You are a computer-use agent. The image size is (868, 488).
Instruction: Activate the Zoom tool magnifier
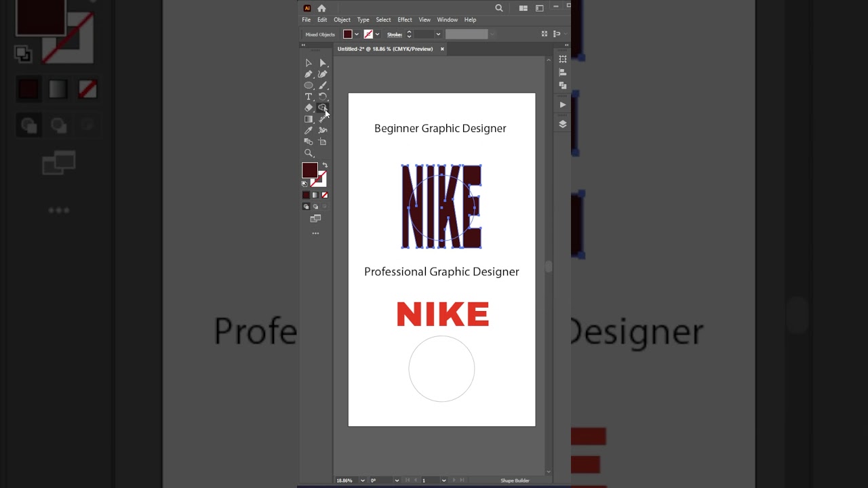[x=309, y=153]
